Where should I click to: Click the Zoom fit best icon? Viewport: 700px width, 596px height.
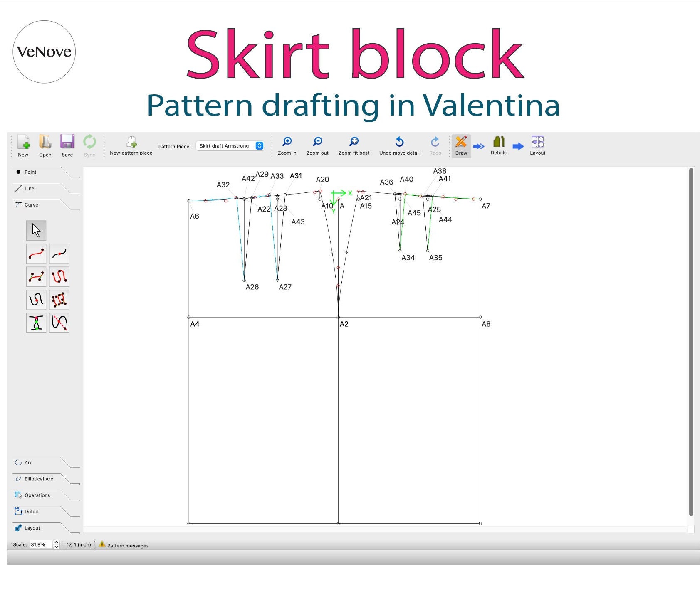click(x=353, y=141)
